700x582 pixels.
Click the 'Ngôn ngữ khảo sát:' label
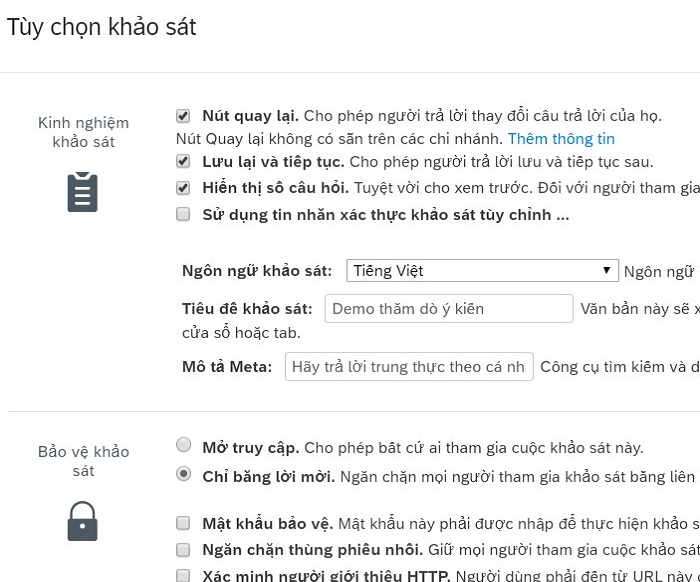point(257,271)
